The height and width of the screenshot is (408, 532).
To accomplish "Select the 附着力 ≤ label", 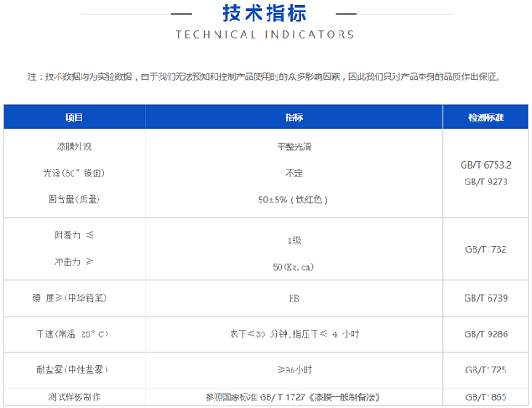I will (x=74, y=235).
